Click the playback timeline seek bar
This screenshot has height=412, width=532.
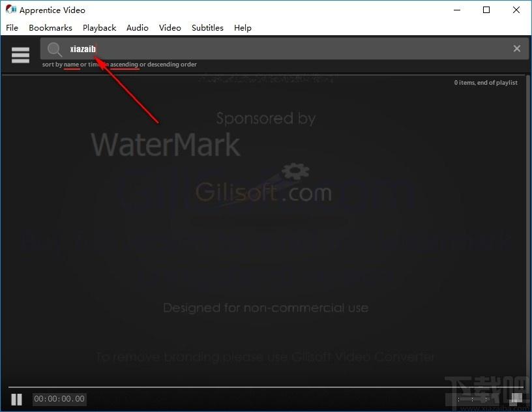click(x=265, y=387)
